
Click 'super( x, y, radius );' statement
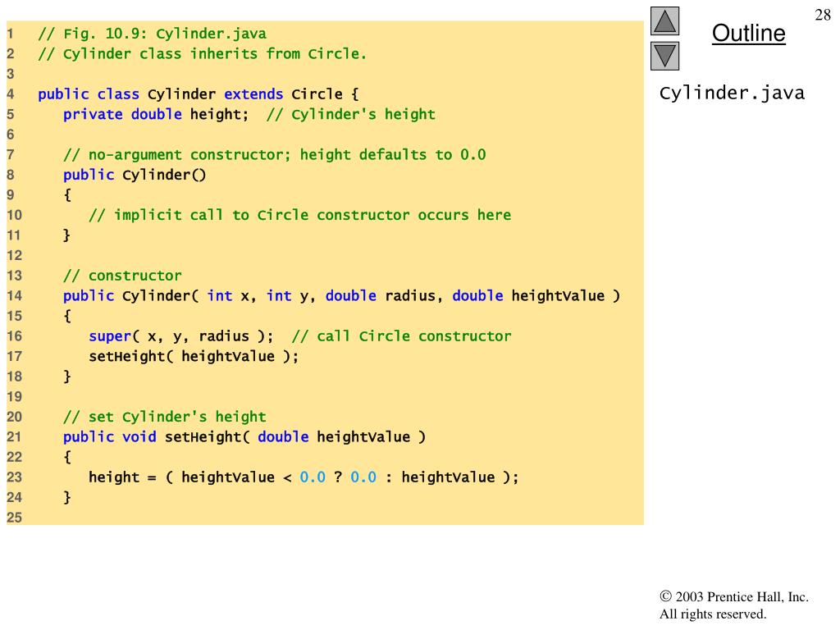(x=181, y=336)
